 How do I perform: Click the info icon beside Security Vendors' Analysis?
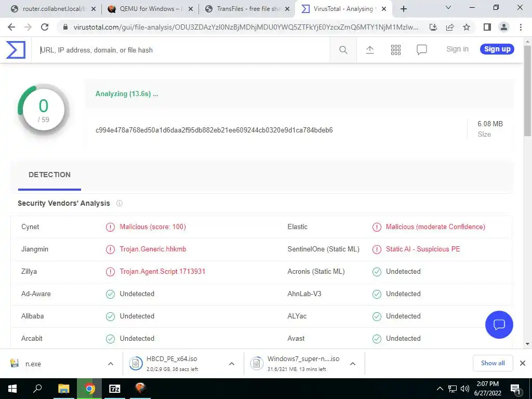point(119,203)
